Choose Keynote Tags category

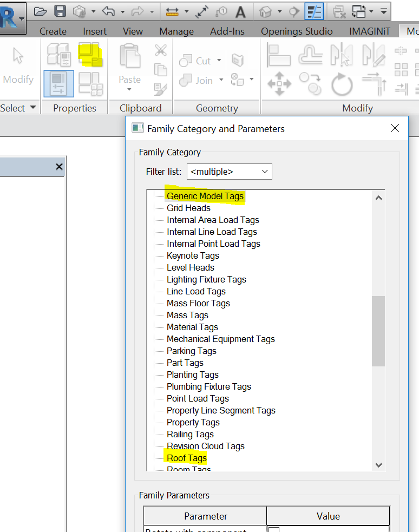pos(193,256)
